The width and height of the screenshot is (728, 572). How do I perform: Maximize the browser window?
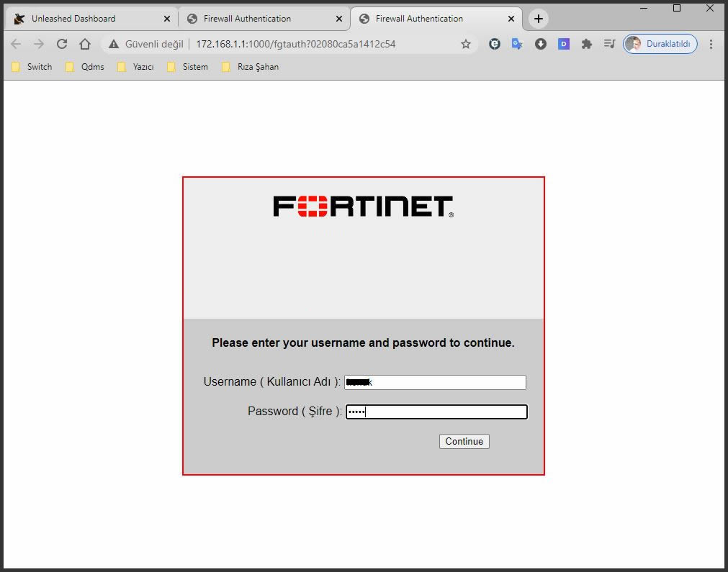677,9
